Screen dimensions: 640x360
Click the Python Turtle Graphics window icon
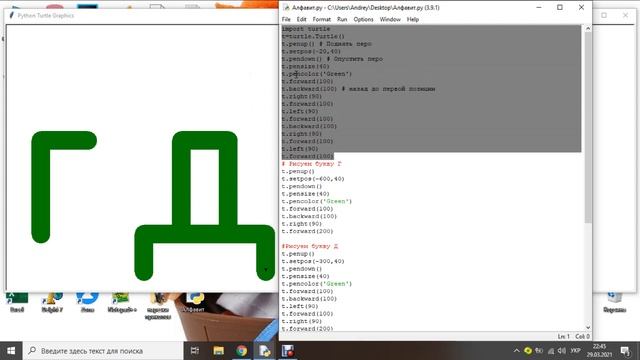[x=11, y=15]
